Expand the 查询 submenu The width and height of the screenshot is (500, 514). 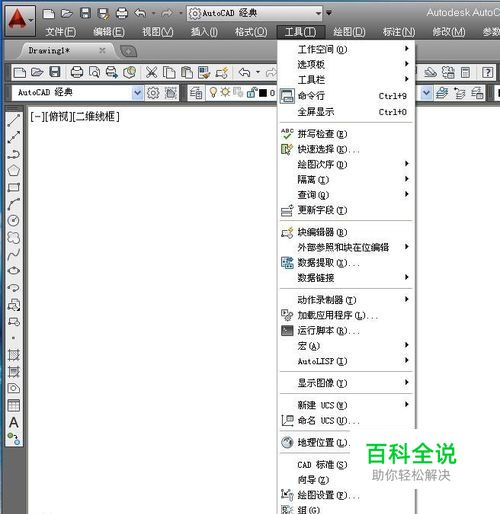click(x=346, y=195)
